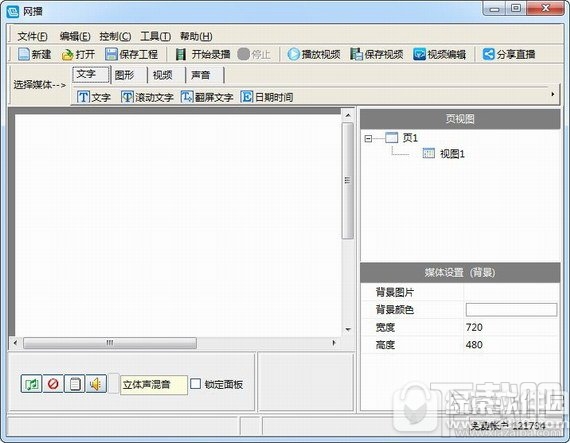Save project via 保存工程 icon

pyautogui.click(x=111, y=55)
